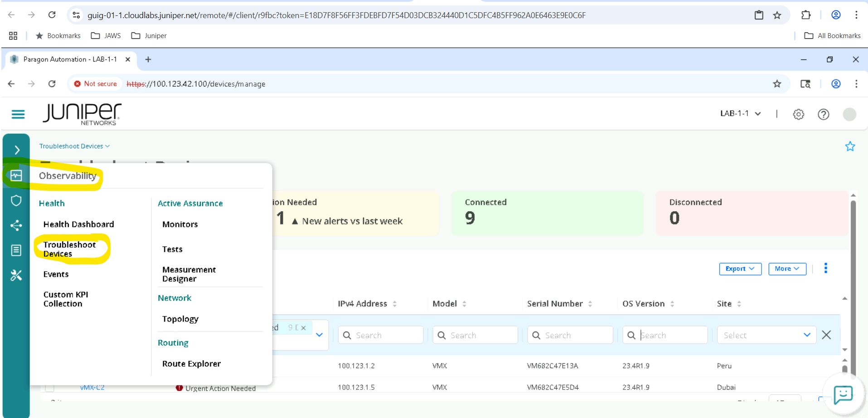Open the settings gear icon

798,114
